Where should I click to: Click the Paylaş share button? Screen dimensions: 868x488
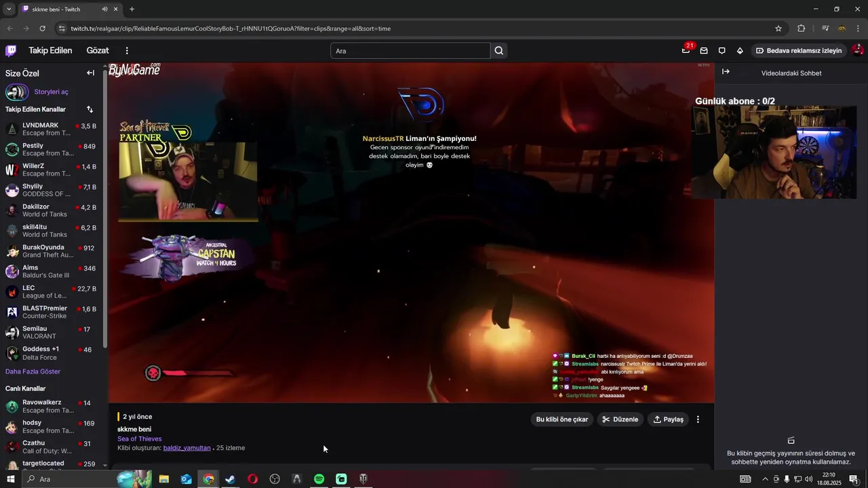669,420
